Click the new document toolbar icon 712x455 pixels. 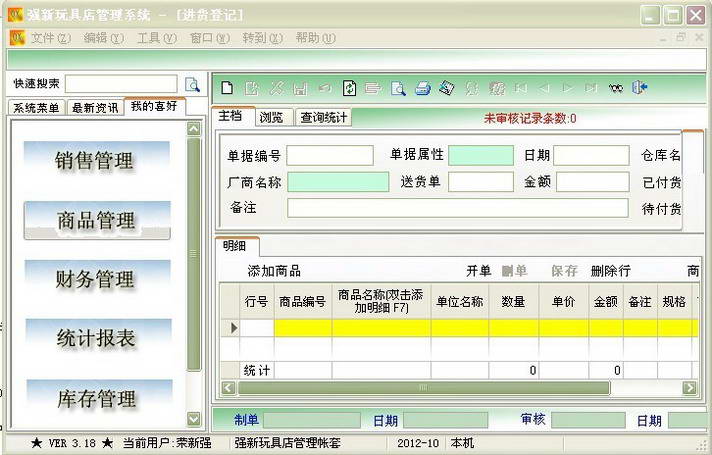point(227,87)
